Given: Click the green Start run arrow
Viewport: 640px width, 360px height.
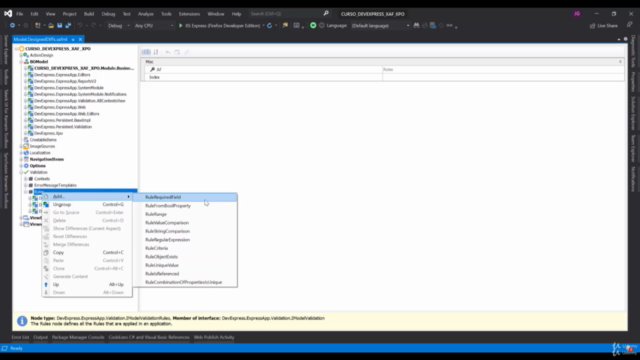Looking at the screenshot, I should tap(180, 25).
